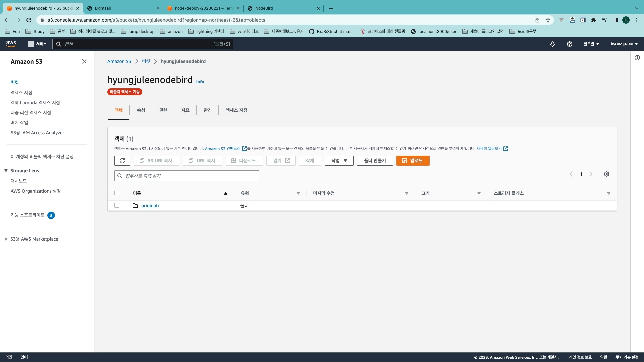This screenshot has height=362, width=644.
Task: Switch to the 관리 tab
Action: click(x=208, y=110)
